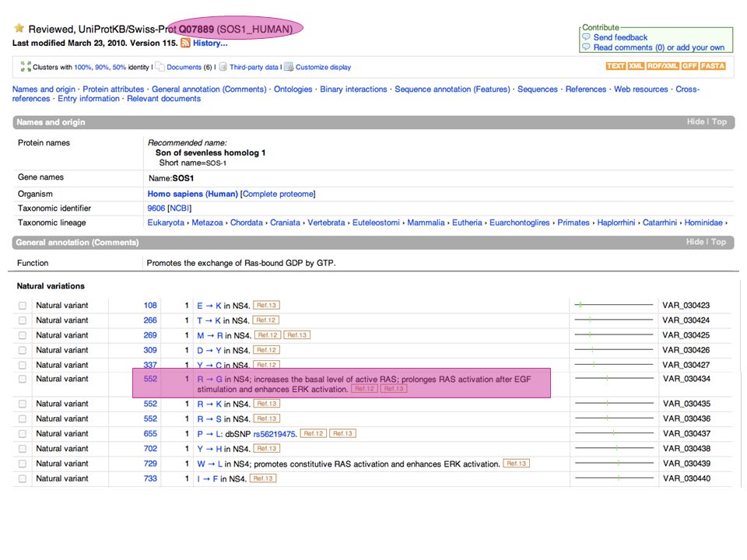Open position 733 link
The height and width of the screenshot is (560, 747).
click(x=150, y=478)
